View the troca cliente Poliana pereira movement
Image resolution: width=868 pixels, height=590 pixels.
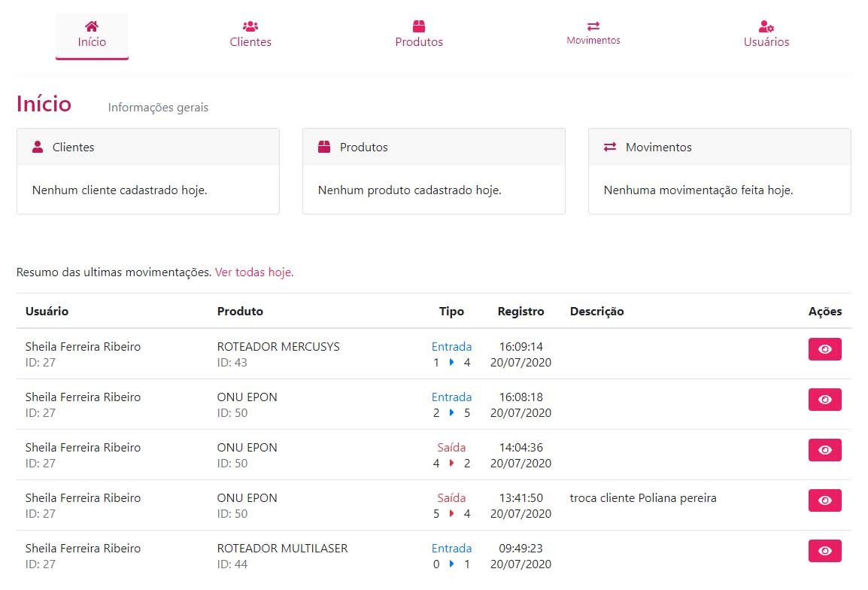pos(824,500)
